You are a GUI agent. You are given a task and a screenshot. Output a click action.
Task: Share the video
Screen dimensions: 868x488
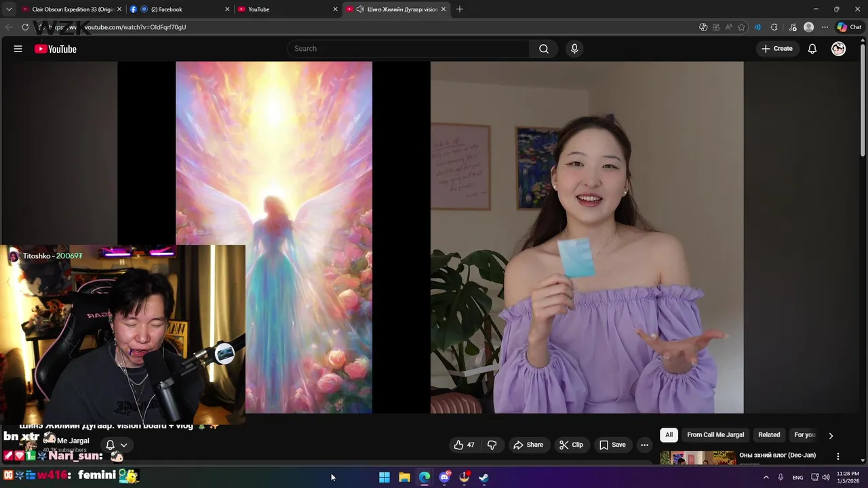coord(528,445)
